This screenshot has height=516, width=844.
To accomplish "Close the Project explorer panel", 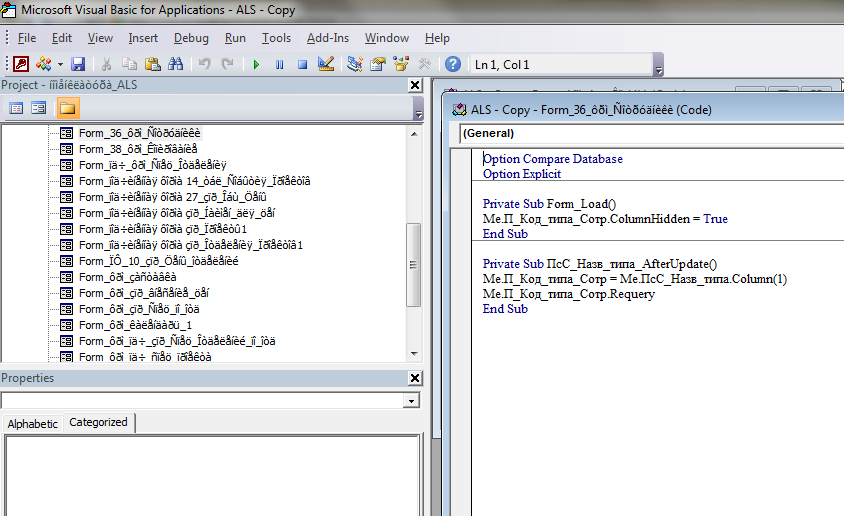I will (x=415, y=85).
